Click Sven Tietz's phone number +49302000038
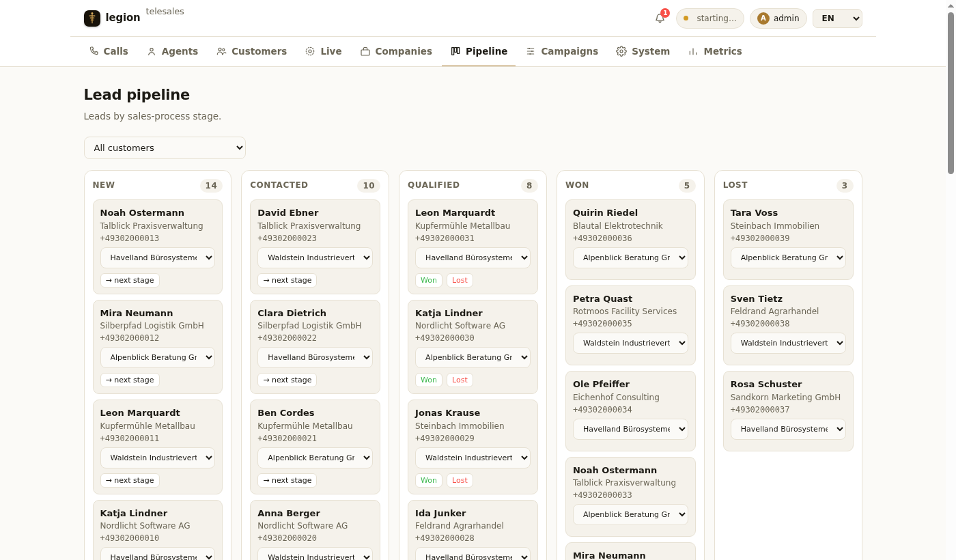956x560 pixels. (x=760, y=324)
